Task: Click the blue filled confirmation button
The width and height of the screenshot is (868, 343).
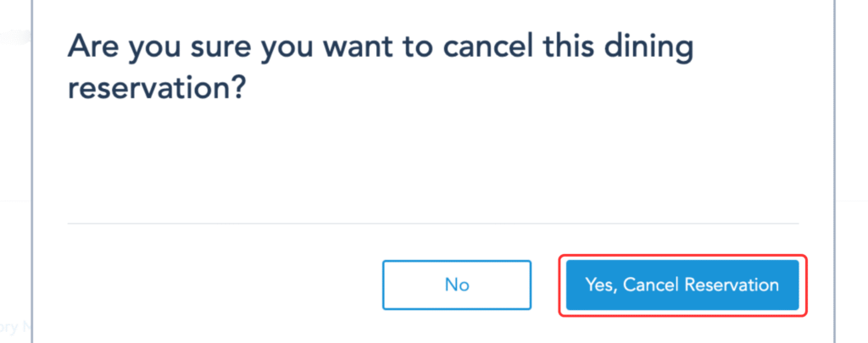Action: click(x=682, y=285)
